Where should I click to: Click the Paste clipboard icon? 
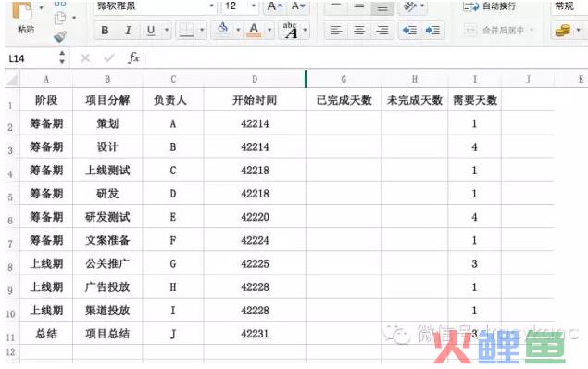click(22, 10)
